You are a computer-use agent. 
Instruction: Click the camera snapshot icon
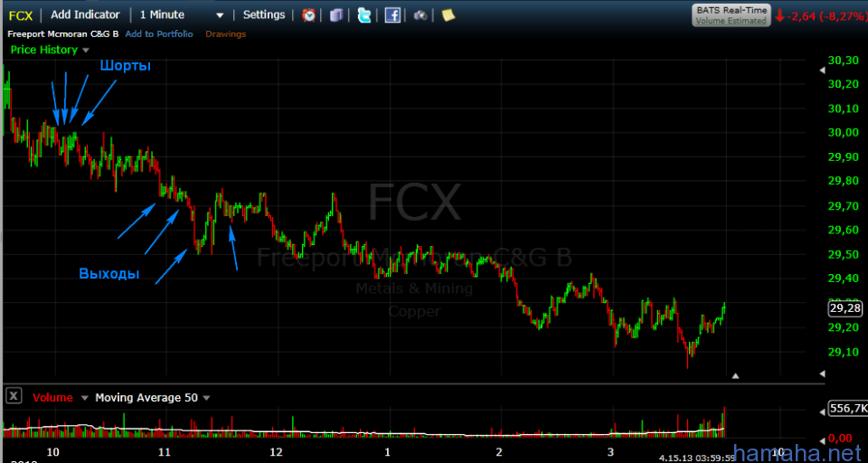420,15
